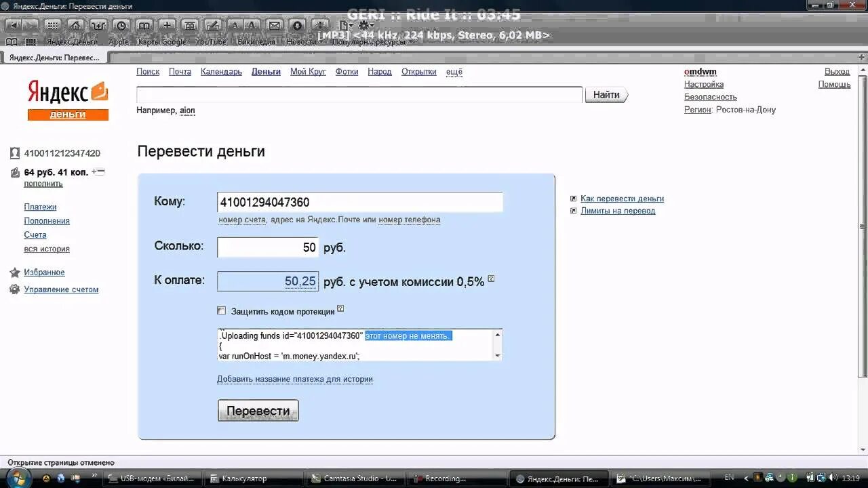Open Новости bookmarks folder
Screen dimensions: 868x488
[304, 42]
